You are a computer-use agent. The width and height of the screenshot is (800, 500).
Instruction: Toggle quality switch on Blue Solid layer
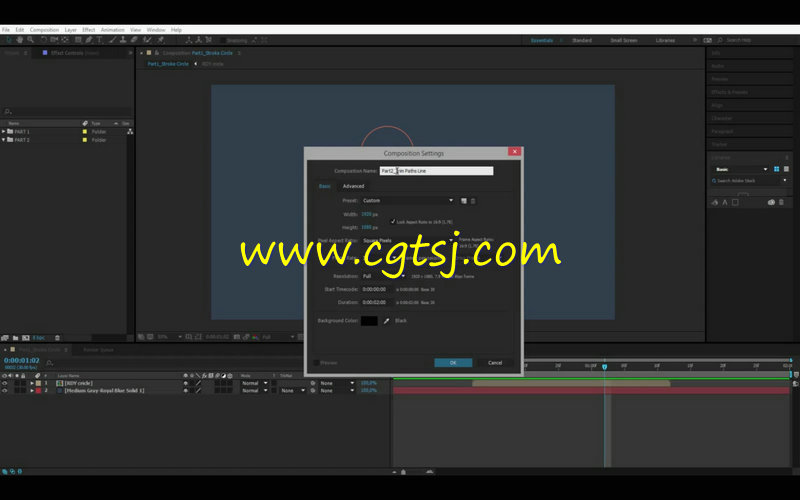click(198, 391)
